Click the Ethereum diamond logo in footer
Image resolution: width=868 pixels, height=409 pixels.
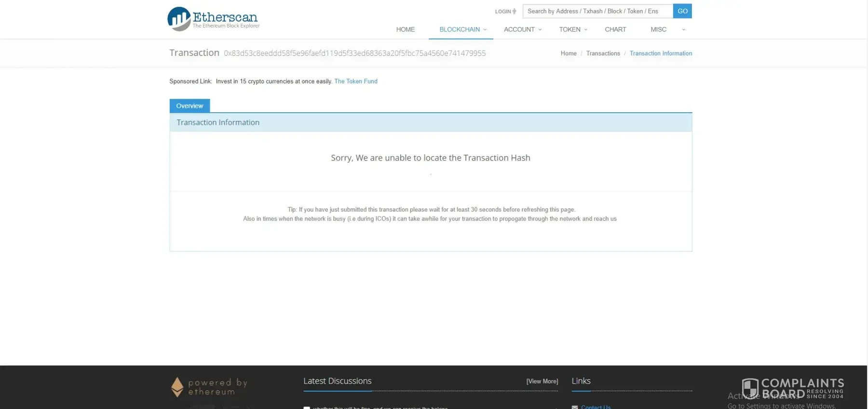(177, 387)
